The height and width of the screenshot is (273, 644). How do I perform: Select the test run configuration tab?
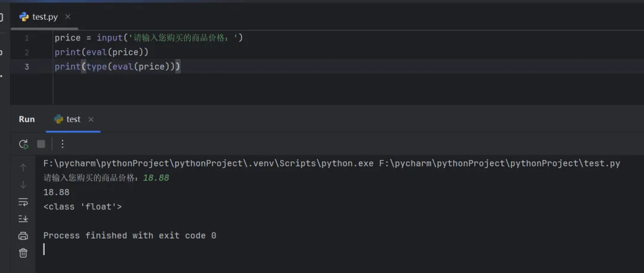[73, 119]
